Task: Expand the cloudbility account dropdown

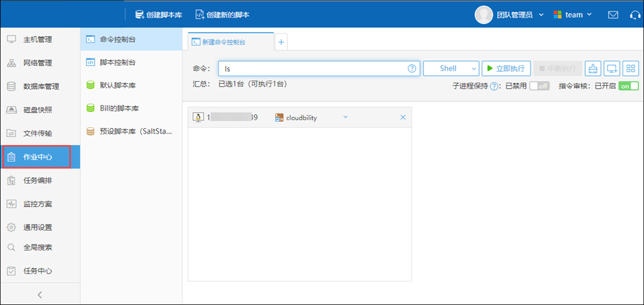Action: [x=345, y=117]
